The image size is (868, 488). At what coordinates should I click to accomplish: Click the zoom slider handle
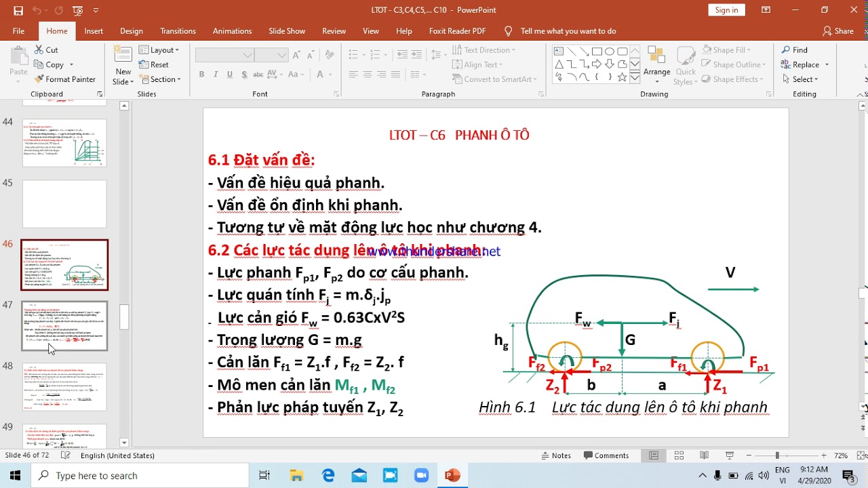click(777, 455)
